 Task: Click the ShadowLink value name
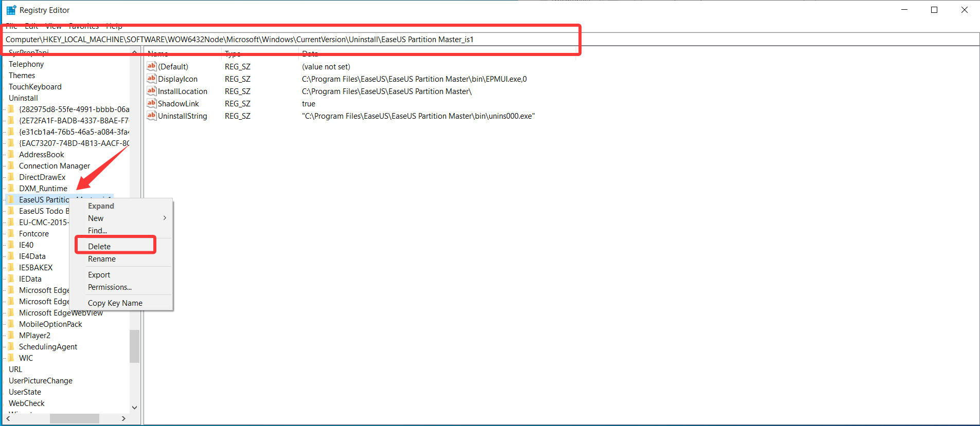tap(179, 103)
